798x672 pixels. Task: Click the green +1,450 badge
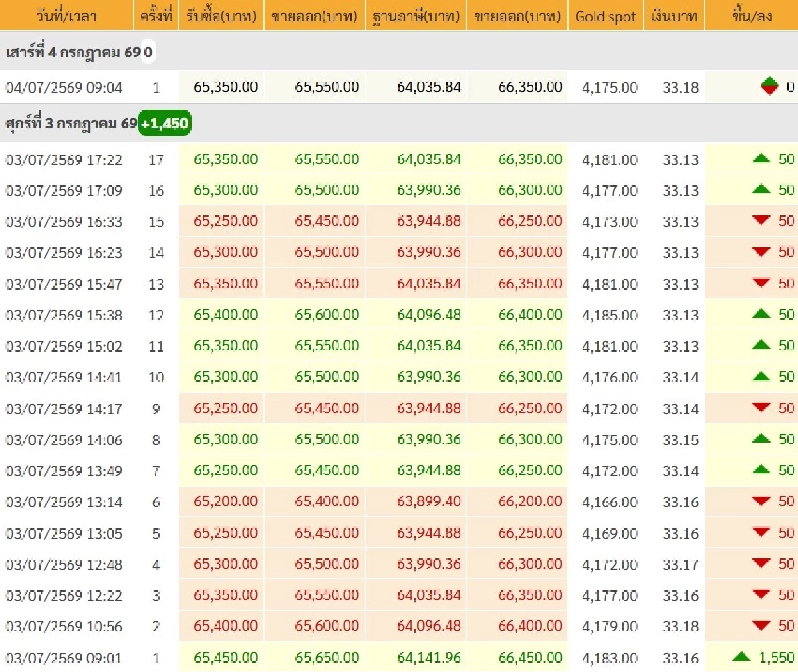tap(164, 123)
